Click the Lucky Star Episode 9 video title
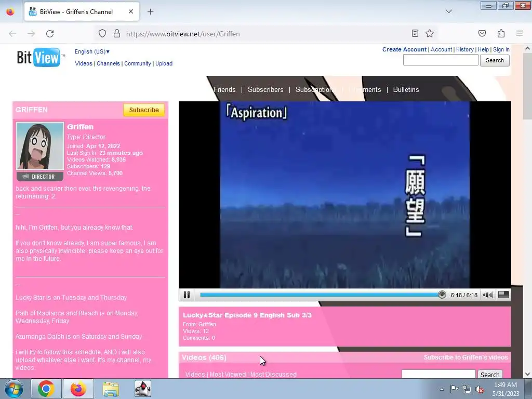The width and height of the screenshot is (532, 399). click(x=247, y=315)
